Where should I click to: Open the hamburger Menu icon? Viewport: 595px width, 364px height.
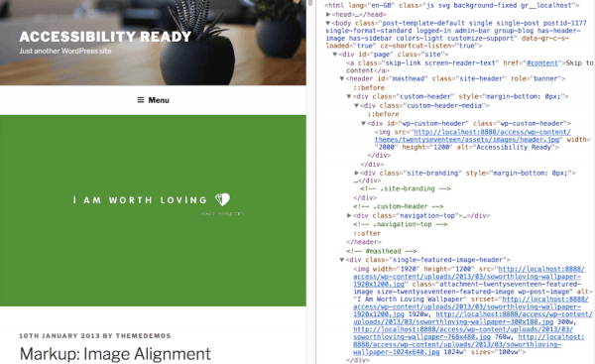(141, 100)
